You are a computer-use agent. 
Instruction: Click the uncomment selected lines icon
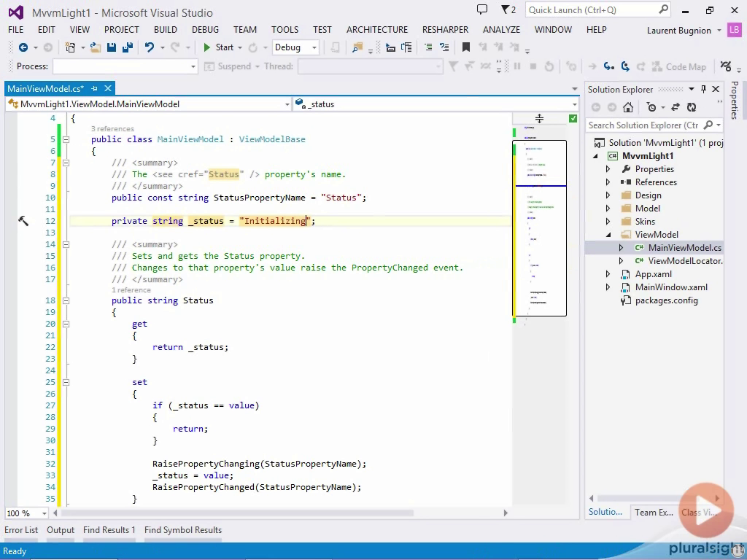[444, 47]
